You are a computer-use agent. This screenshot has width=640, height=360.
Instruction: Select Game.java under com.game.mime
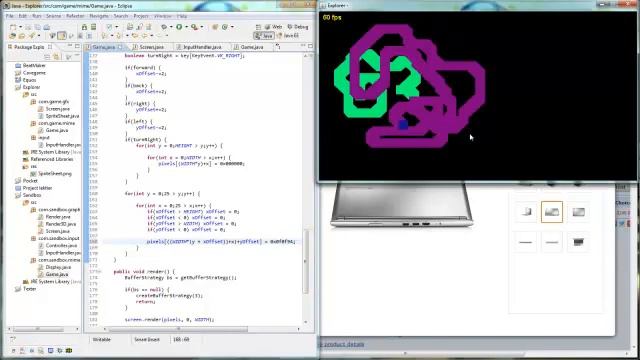click(57, 130)
